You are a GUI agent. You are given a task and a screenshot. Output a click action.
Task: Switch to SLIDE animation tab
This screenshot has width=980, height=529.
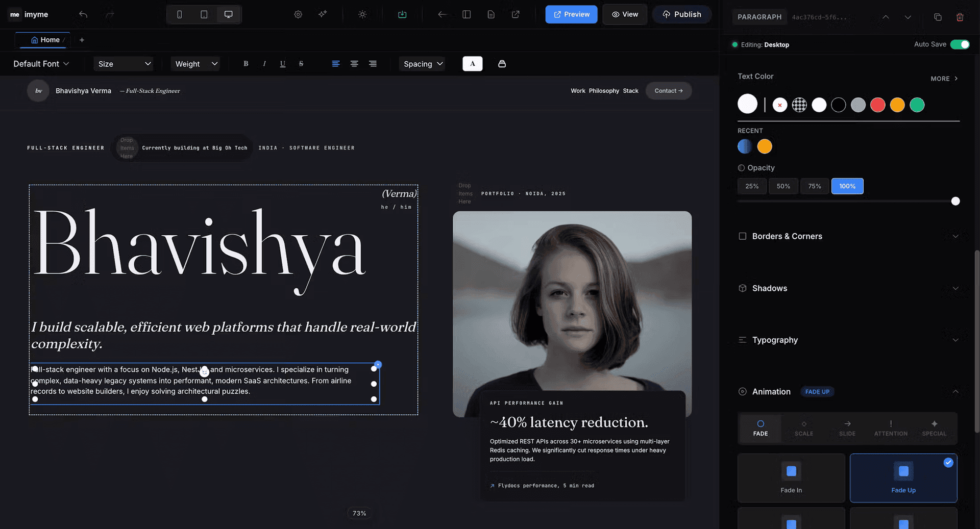[x=847, y=428]
